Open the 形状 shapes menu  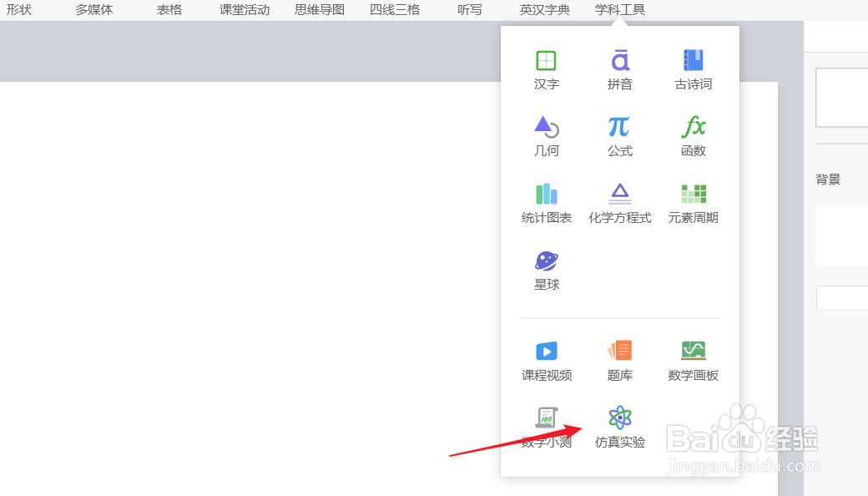[19, 9]
